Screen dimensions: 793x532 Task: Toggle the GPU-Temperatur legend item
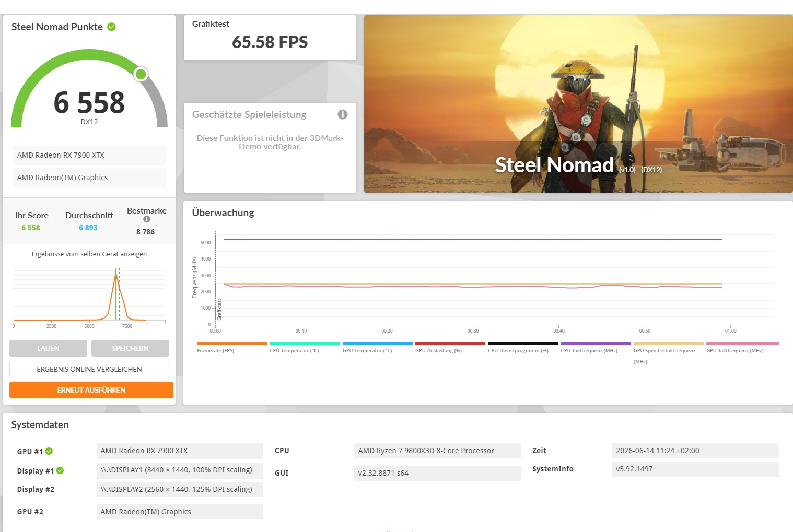(x=377, y=348)
